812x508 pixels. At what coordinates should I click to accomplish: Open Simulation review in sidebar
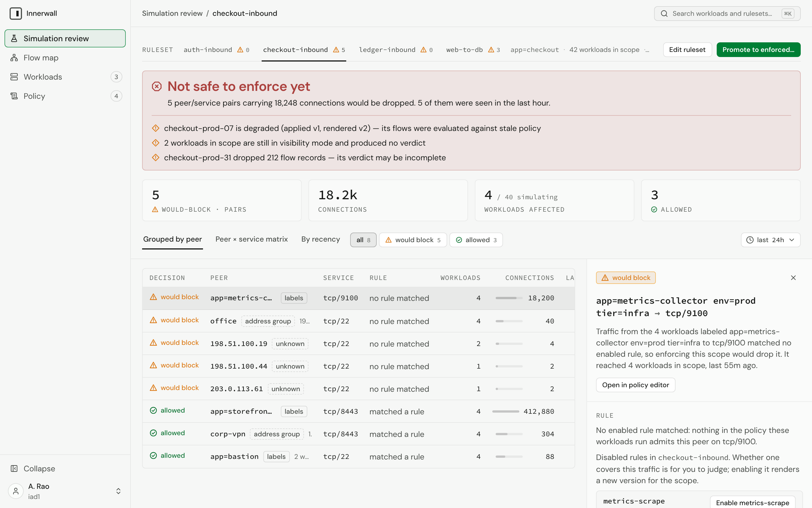[65, 38]
